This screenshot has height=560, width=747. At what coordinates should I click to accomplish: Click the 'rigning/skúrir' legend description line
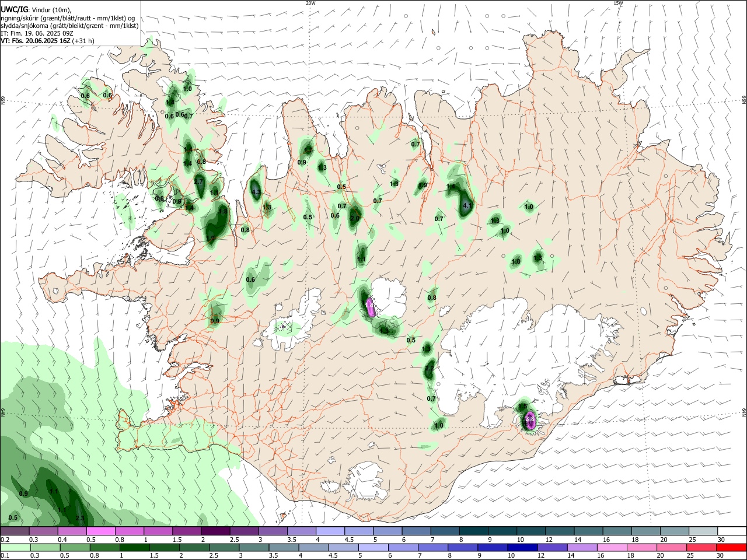(68, 18)
